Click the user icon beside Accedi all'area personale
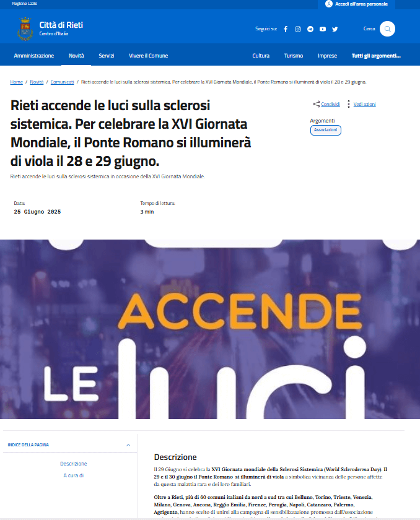 tap(329, 4)
